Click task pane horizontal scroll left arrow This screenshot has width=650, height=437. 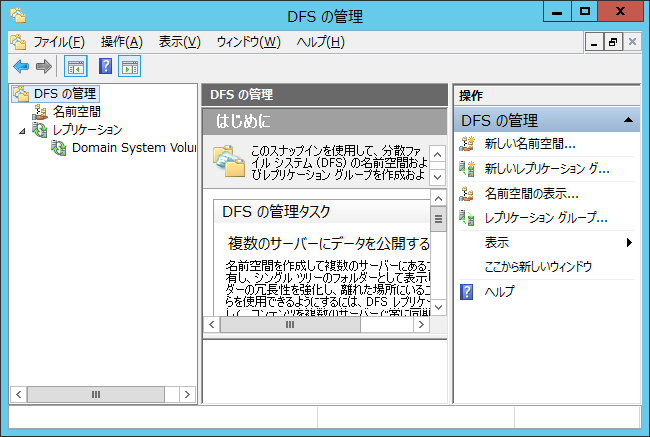(212, 325)
